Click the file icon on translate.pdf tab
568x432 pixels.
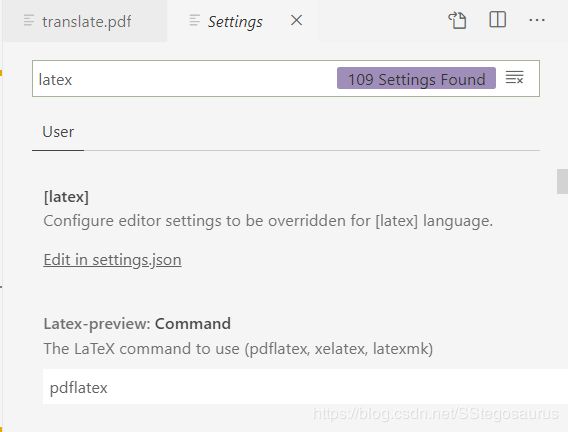pos(29,21)
